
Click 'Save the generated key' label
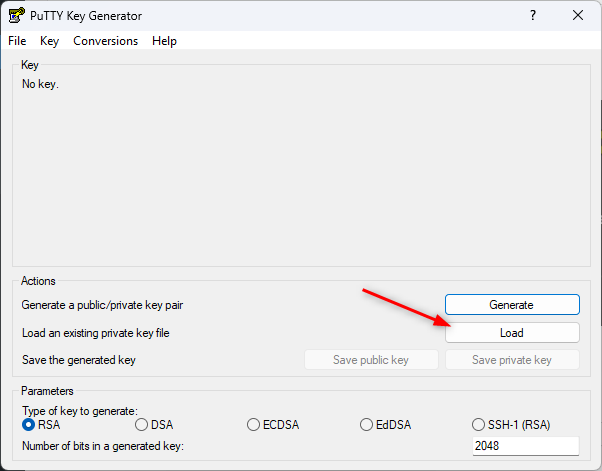(x=79, y=360)
